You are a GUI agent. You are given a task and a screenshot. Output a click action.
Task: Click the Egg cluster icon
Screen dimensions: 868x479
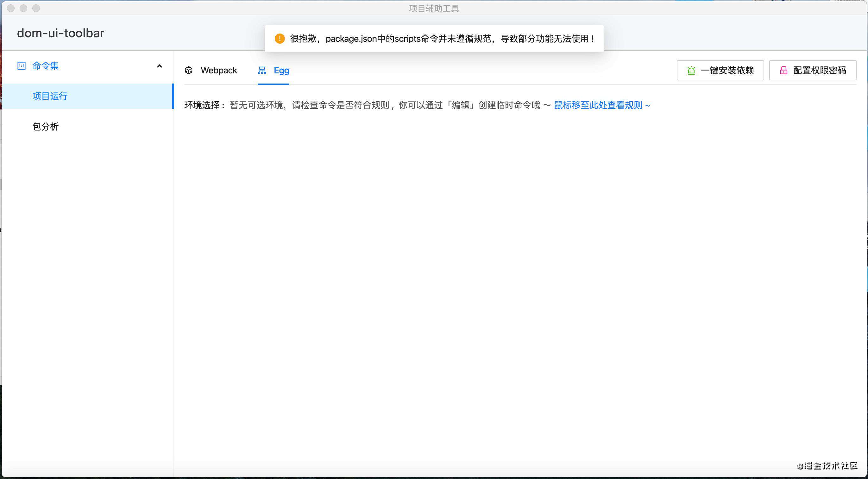tap(262, 70)
